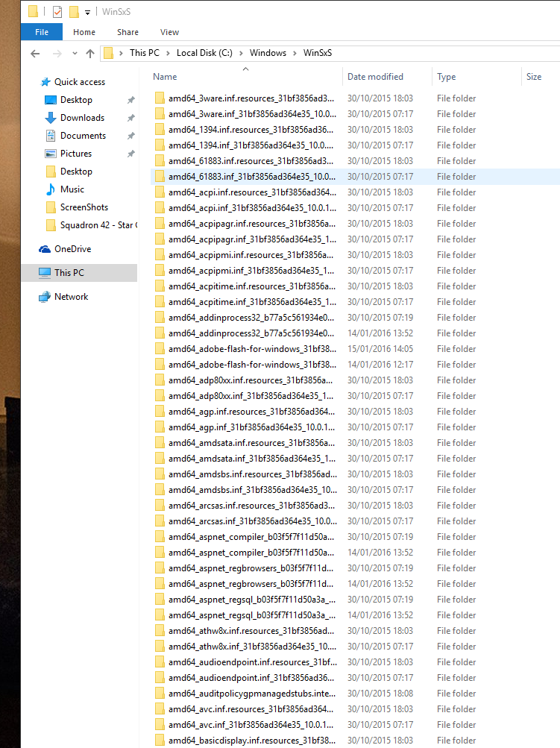This screenshot has width=560, height=748.
Task: Select folder amd64_amdsata.inf.resources_31bf3856a...
Action: [251, 443]
